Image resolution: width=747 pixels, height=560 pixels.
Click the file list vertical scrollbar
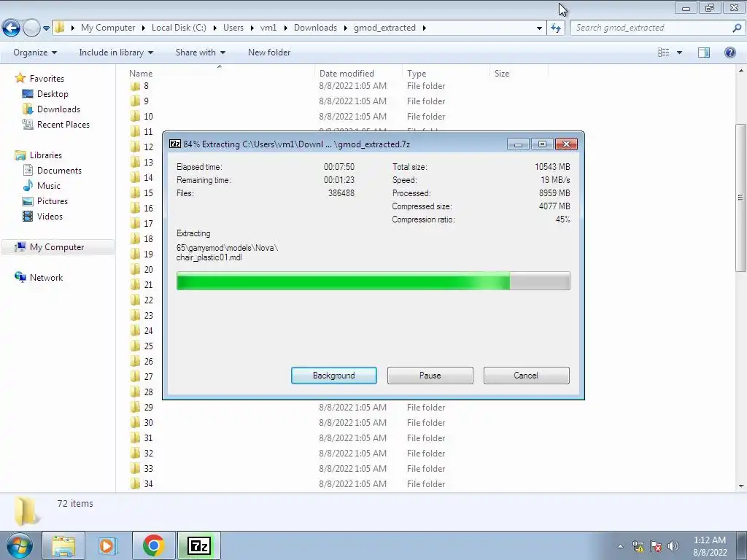tap(741, 198)
